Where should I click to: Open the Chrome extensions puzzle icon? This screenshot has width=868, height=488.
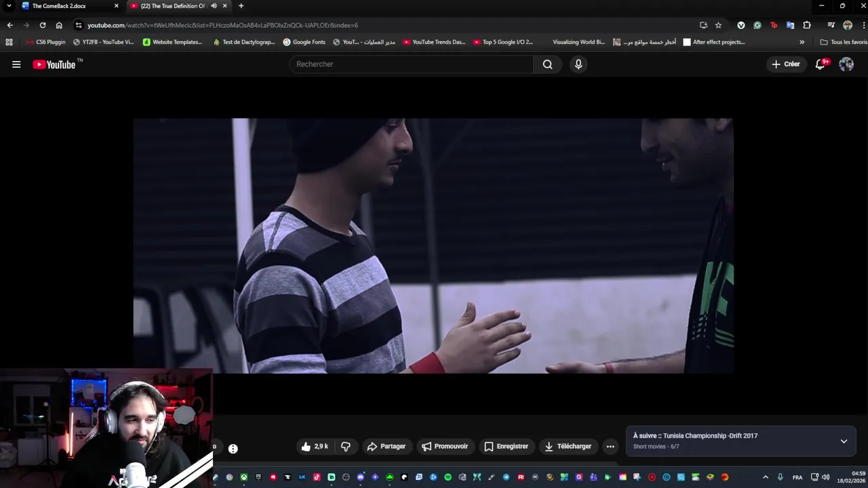tap(807, 25)
